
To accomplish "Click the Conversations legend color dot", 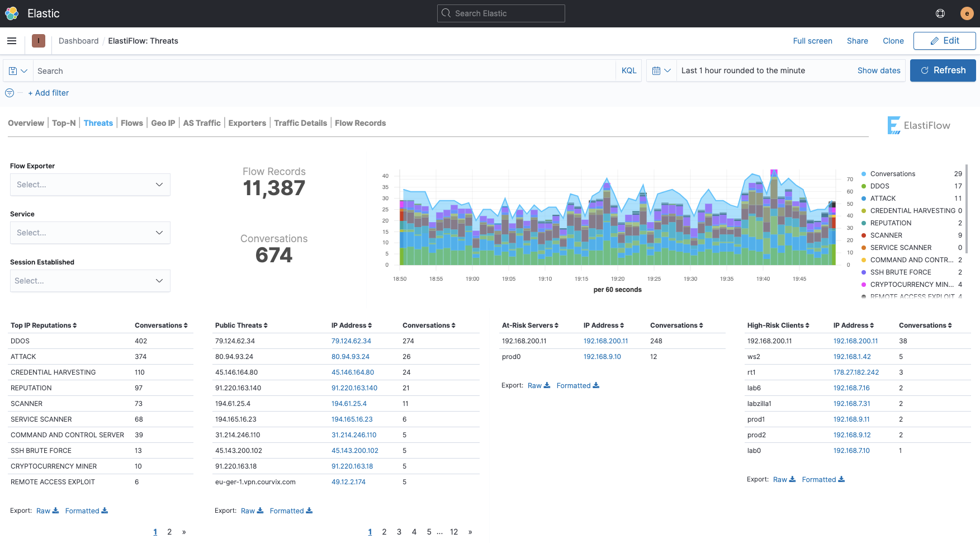I will point(864,174).
